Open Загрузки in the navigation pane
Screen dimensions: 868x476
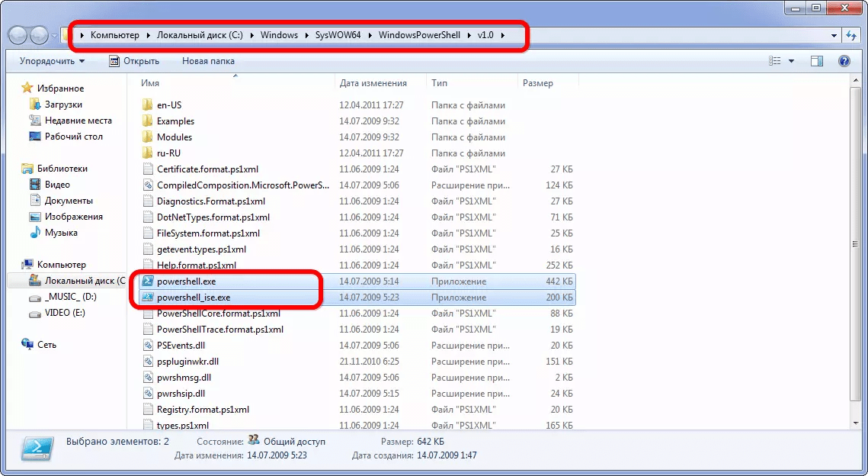[x=63, y=105]
